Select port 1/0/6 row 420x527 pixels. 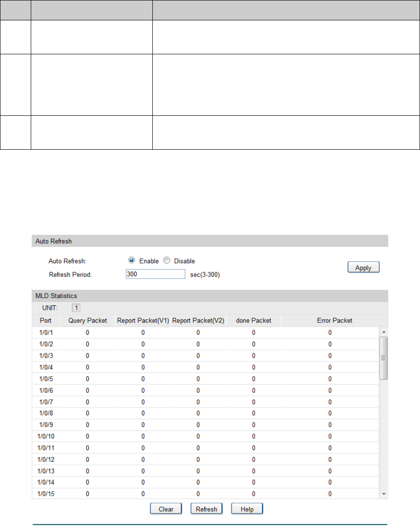point(206,390)
